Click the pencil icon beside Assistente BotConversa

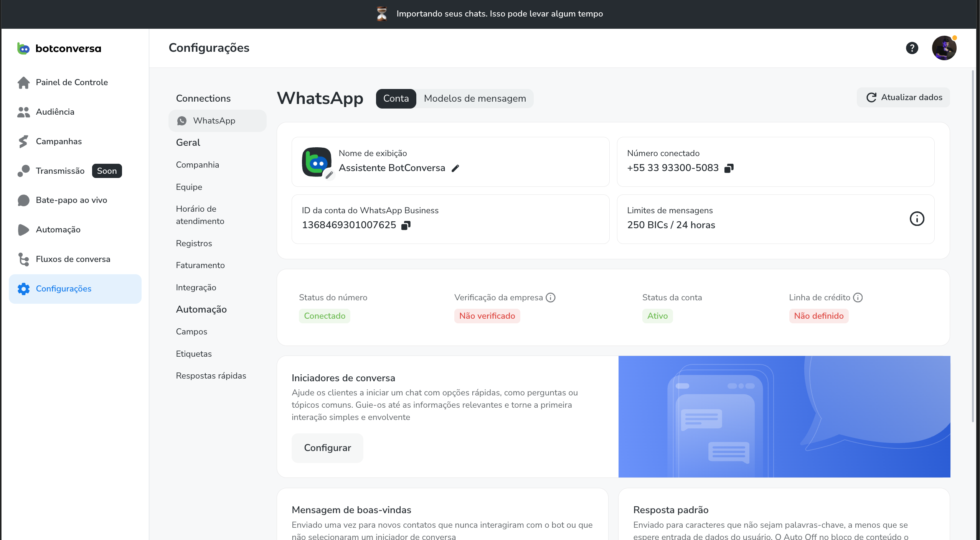(455, 168)
